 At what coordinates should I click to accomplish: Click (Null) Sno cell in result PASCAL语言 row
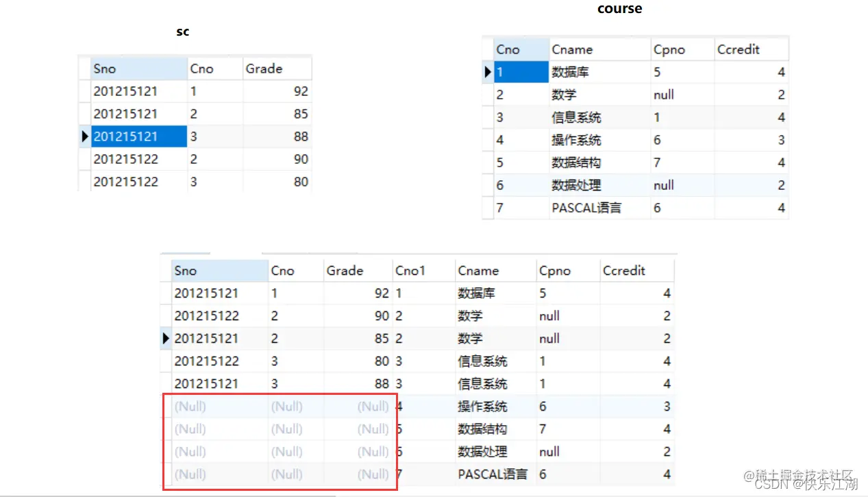tap(220, 474)
